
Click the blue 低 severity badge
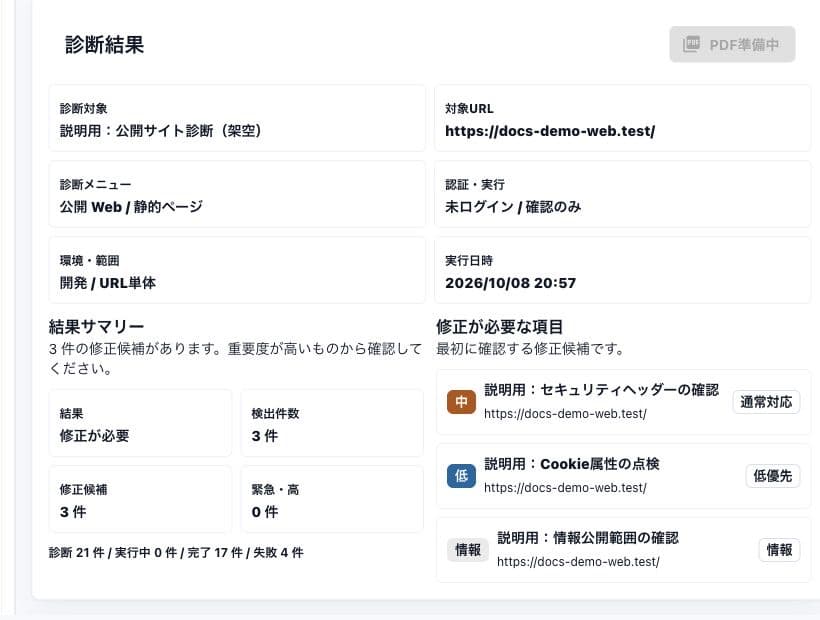pyautogui.click(x=461, y=476)
